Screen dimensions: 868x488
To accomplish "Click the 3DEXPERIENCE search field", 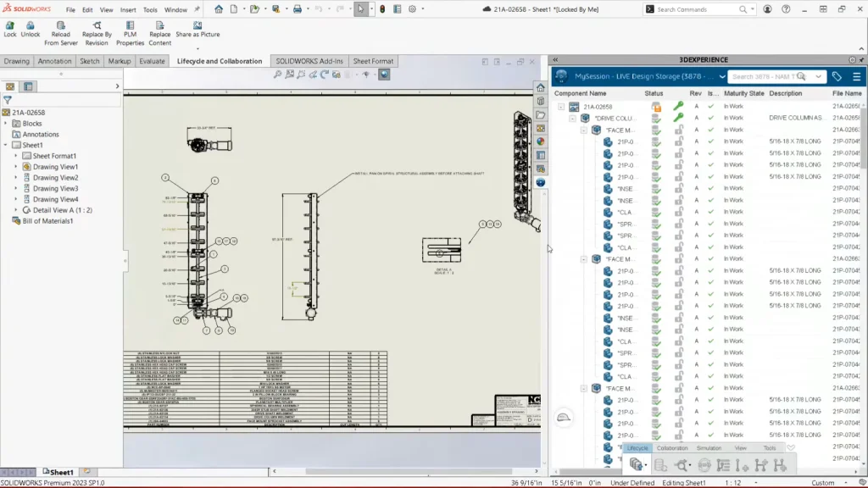I will tap(770, 76).
